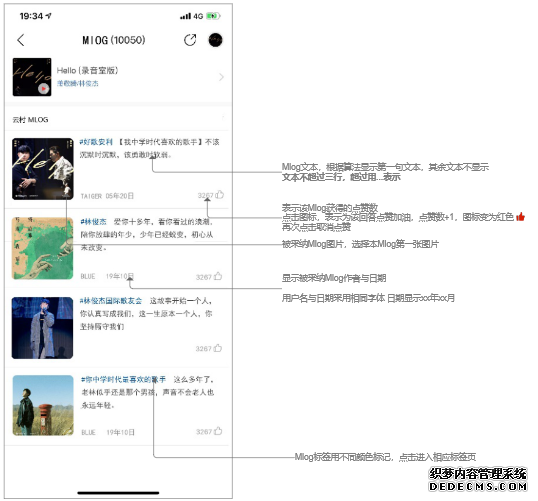This screenshot has height=501, width=538.
Task: Open the mailbox field thumbnail image
Action: click(x=43, y=405)
